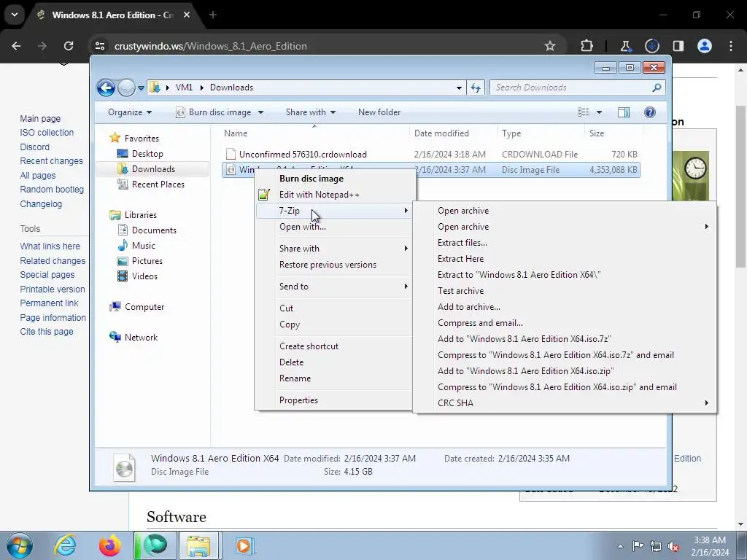Open the address bar history dropdown
The image size is (747, 560).
[x=459, y=87]
